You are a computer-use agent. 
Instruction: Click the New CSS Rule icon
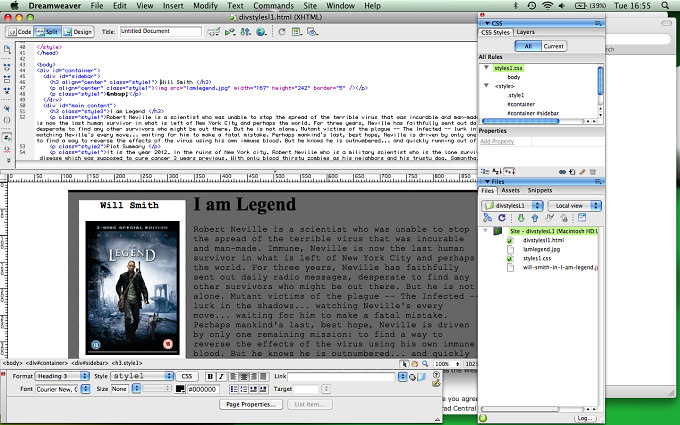coord(572,172)
